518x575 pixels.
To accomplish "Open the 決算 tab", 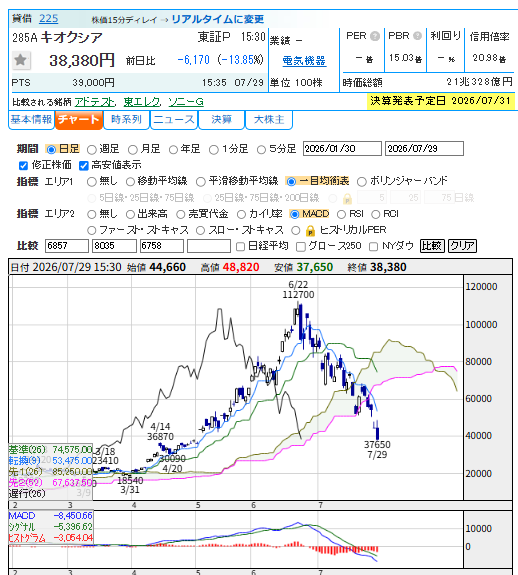I will (x=221, y=120).
